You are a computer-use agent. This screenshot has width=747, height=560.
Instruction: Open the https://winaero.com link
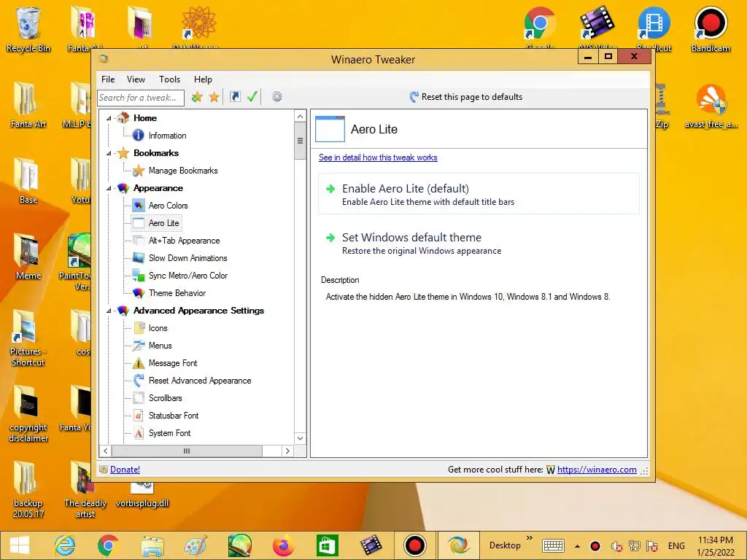coord(597,470)
